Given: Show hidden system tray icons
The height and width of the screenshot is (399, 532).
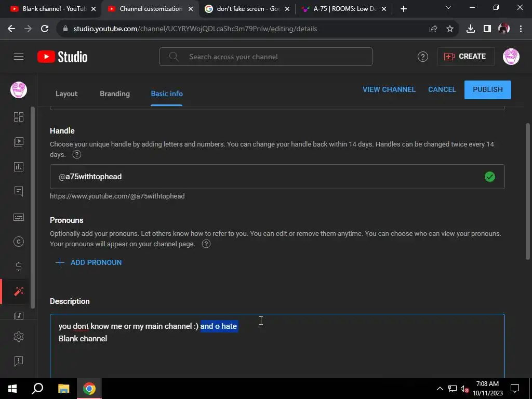Looking at the screenshot, I should coord(440,389).
